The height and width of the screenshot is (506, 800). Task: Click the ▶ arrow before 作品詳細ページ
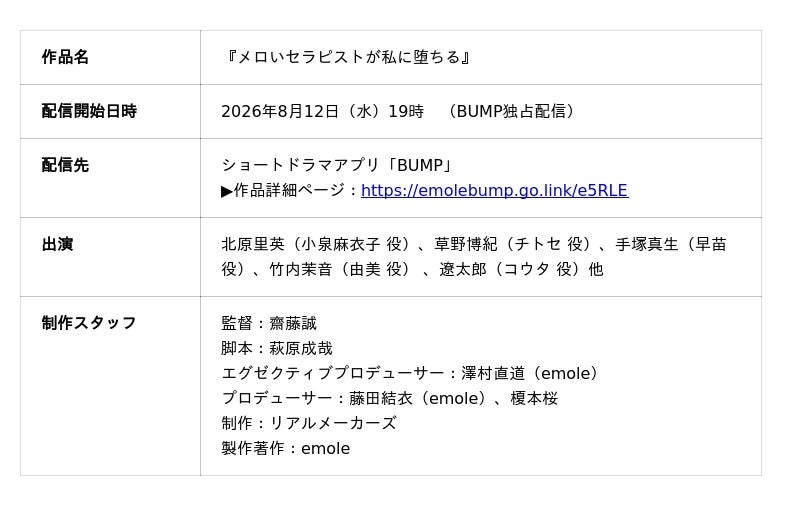click(x=227, y=191)
